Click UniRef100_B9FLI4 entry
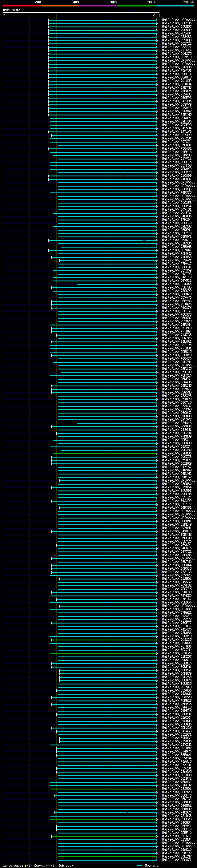The height and width of the screenshot is (868, 197). (x=176, y=74)
